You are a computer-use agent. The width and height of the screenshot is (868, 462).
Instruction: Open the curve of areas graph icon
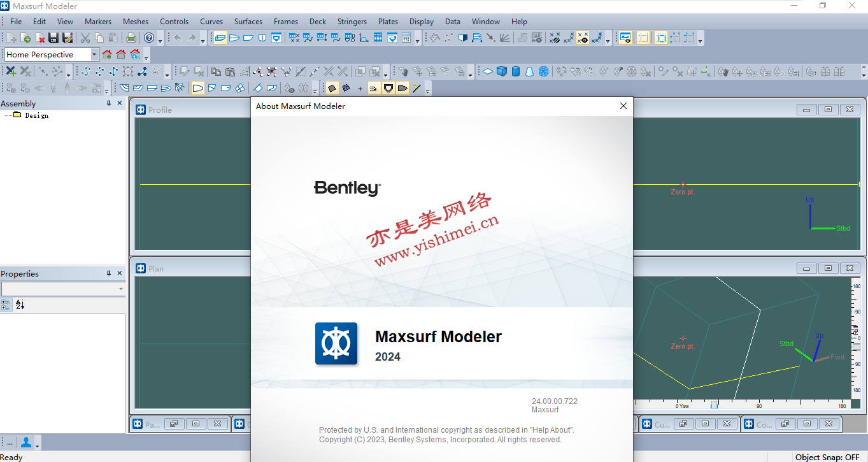tap(364, 38)
